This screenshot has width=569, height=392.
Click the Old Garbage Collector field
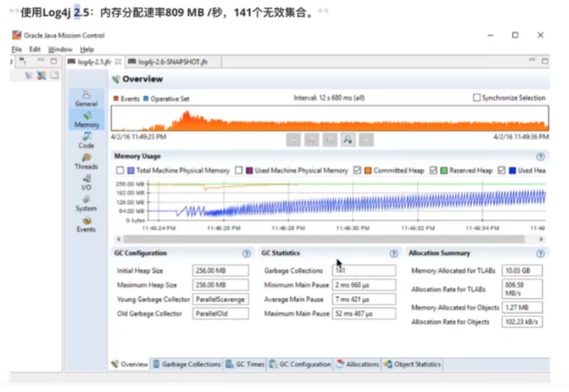pos(221,313)
